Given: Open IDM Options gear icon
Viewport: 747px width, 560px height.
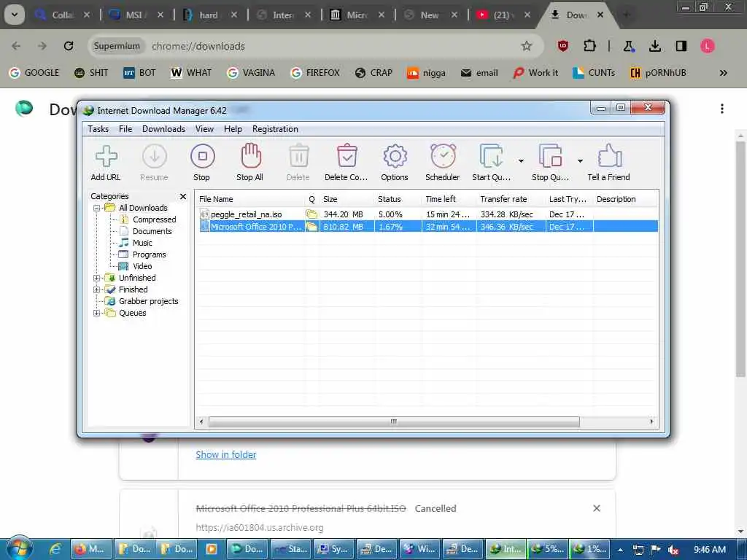Looking at the screenshot, I should 395,156.
